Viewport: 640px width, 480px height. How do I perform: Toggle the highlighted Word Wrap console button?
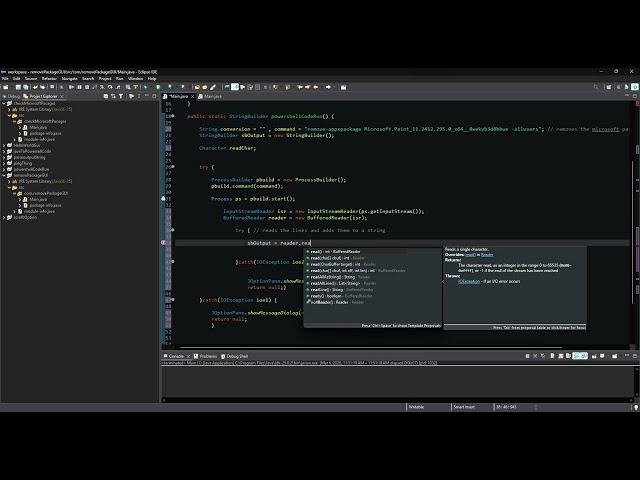click(576, 356)
